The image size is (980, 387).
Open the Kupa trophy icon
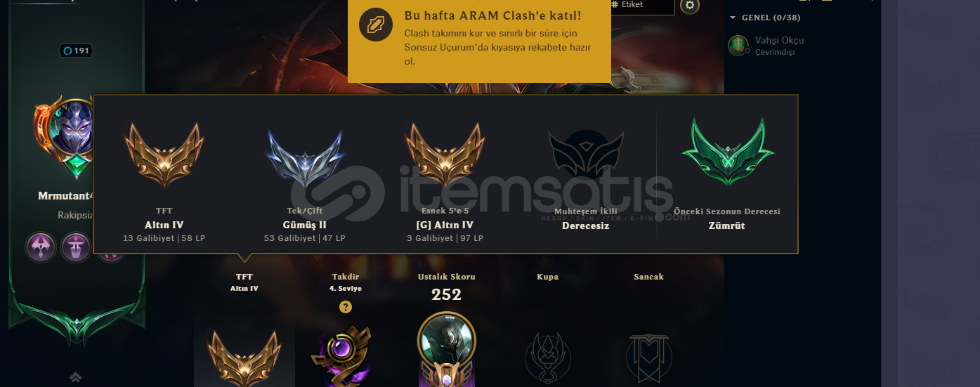pos(547,358)
